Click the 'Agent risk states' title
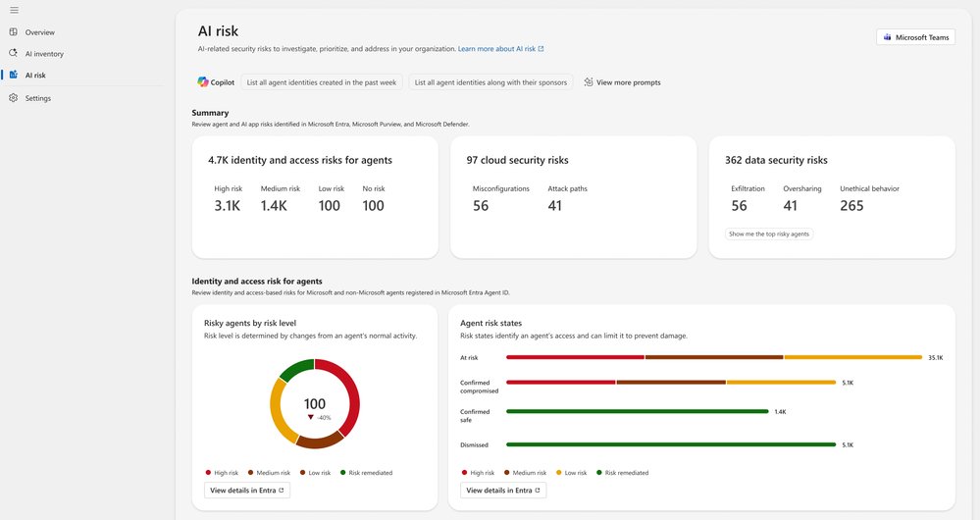The height and width of the screenshot is (520, 980). click(x=490, y=323)
